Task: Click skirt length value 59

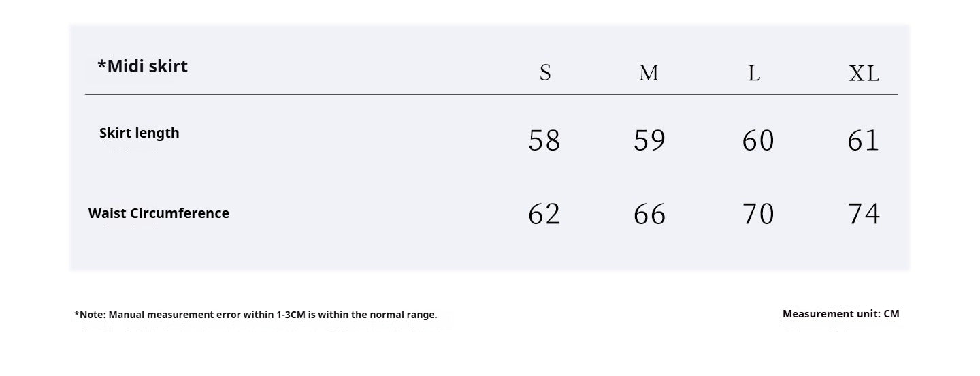Action: coord(649,140)
